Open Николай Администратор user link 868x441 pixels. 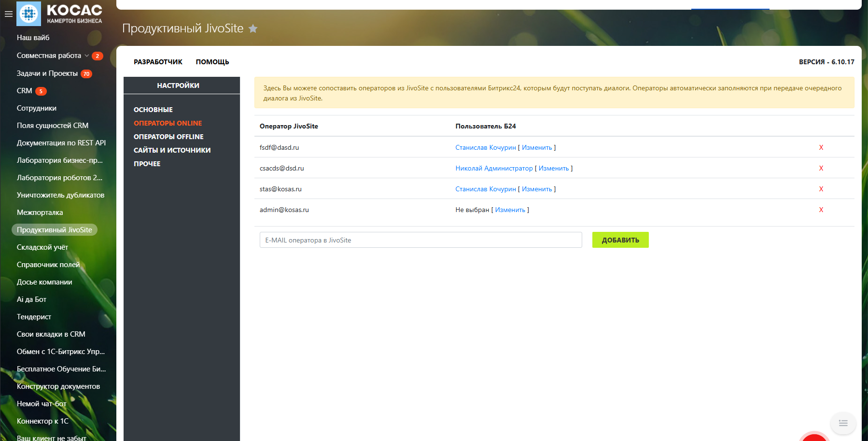click(x=494, y=168)
